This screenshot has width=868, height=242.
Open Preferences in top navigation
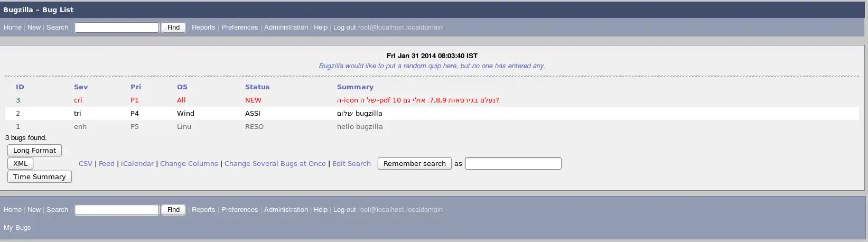(239, 27)
